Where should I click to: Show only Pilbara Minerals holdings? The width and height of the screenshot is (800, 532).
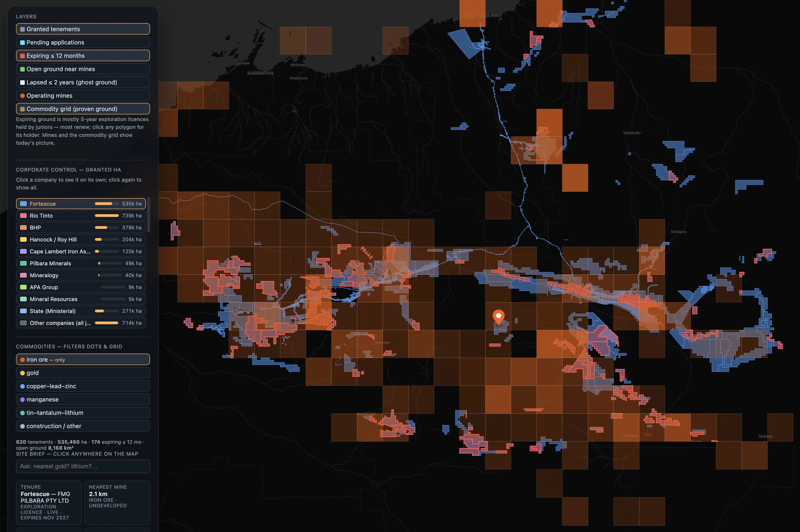[81, 263]
